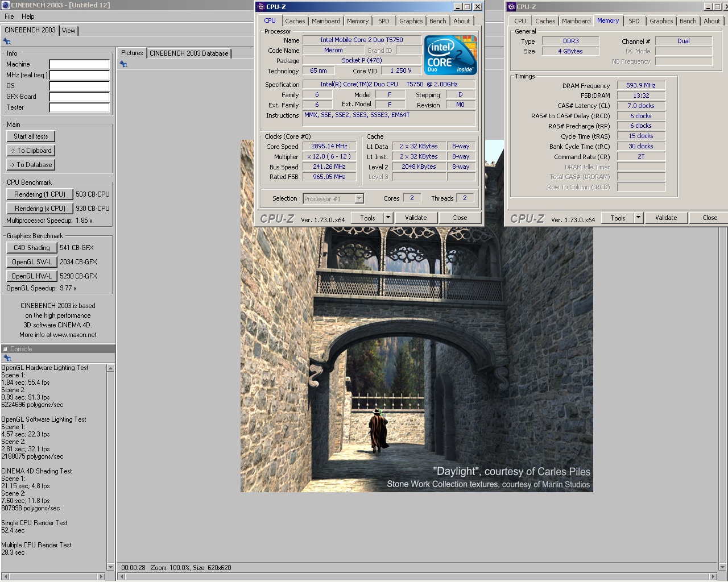Click Validate in Memory CPU-Z window
Viewport: 728px width, 582px height.
(666, 218)
